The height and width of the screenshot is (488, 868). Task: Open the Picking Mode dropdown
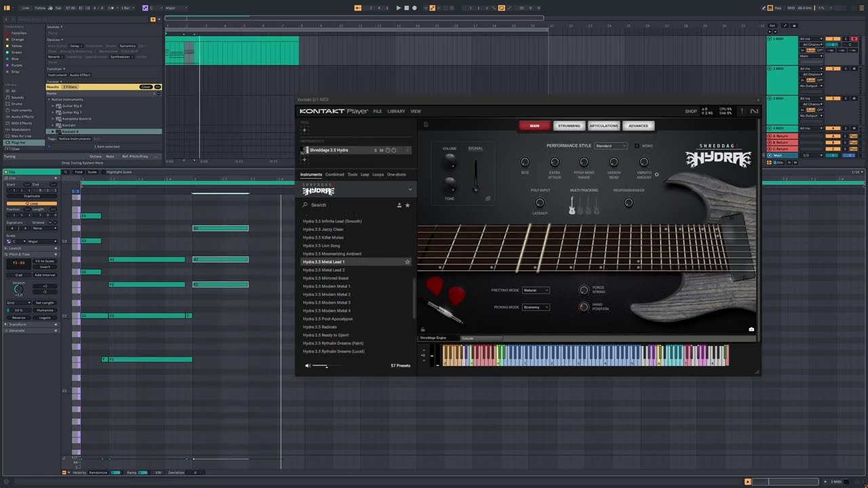536,307
